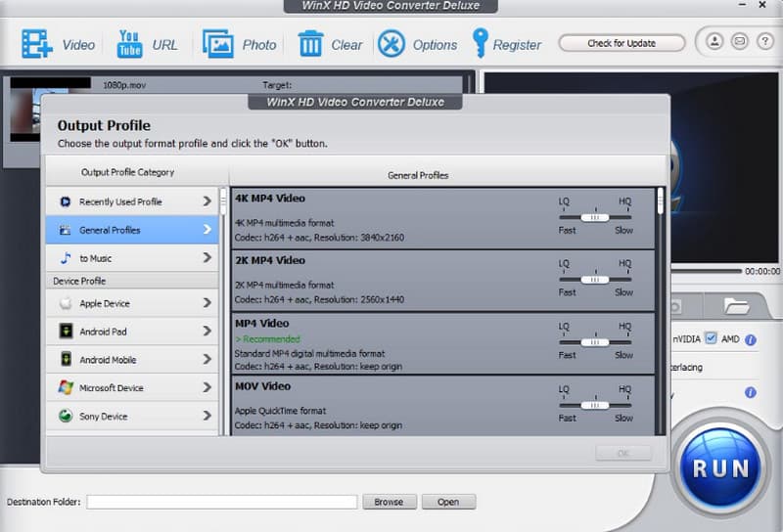The image size is (783, 532).
Task: Click the Android Pad icon
Action: [66, 331]
